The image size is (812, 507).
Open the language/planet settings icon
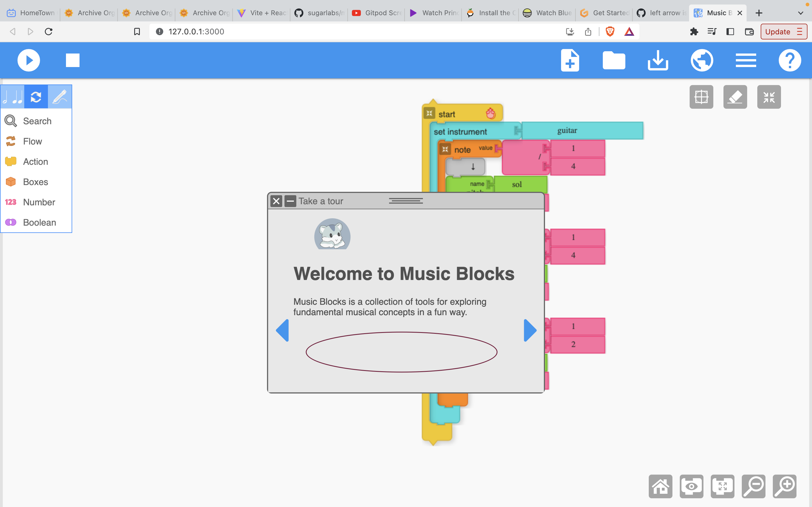point(701,60)
